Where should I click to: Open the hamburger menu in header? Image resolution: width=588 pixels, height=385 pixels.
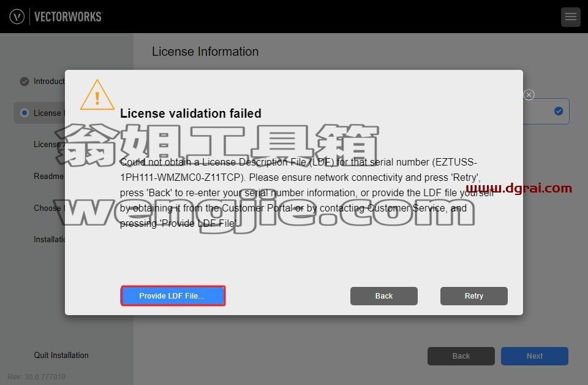(x=571, y=17)
